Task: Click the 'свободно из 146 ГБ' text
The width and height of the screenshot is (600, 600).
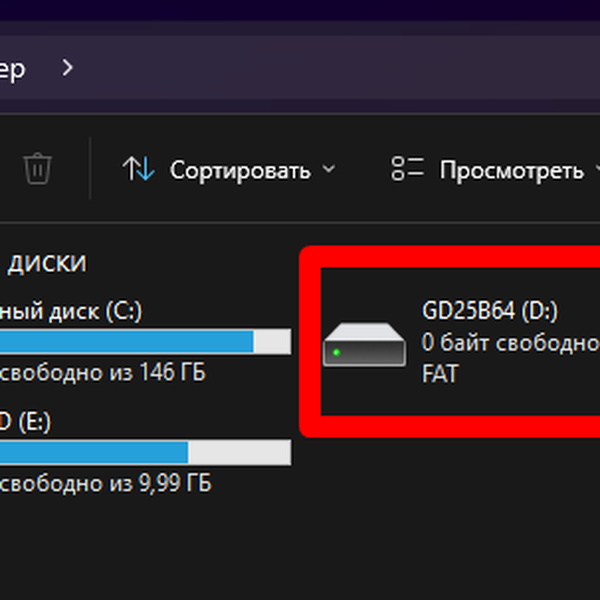Action: click(x=104, y=374)
